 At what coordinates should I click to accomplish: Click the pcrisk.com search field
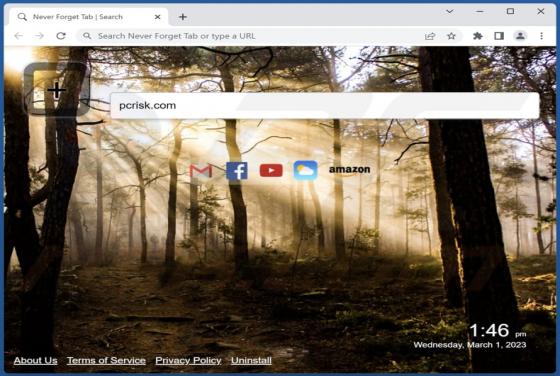tap(325, 106)
